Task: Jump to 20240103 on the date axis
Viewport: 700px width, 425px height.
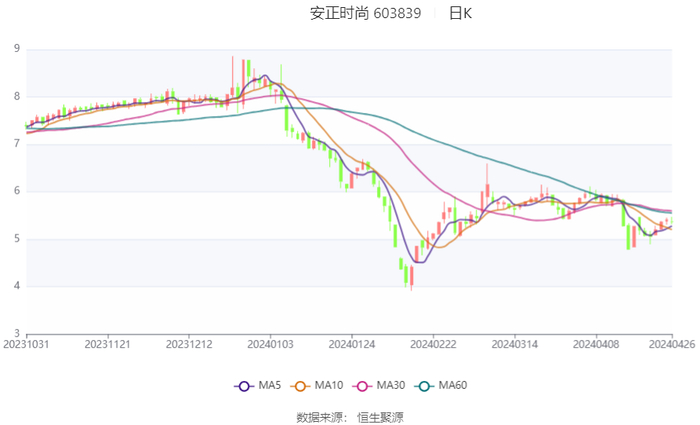Action: (269, 343)
